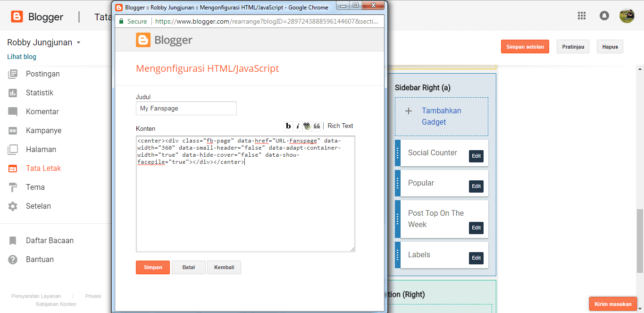Click the Kebijakan Konten footer link
This screenshot has width=644, height=313.
[x=56, y=304]
